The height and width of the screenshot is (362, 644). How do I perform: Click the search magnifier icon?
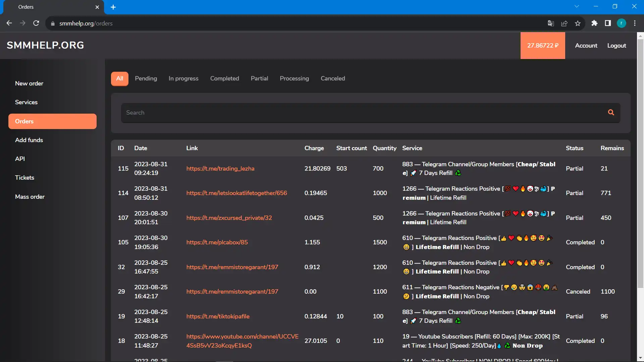(x=611, y=113)
